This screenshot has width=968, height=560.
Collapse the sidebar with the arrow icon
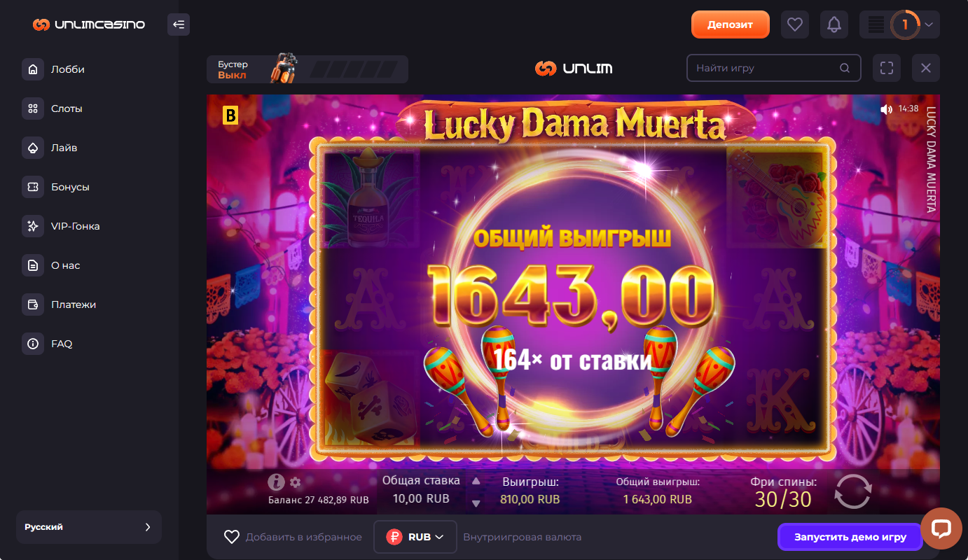coord(179,24)
